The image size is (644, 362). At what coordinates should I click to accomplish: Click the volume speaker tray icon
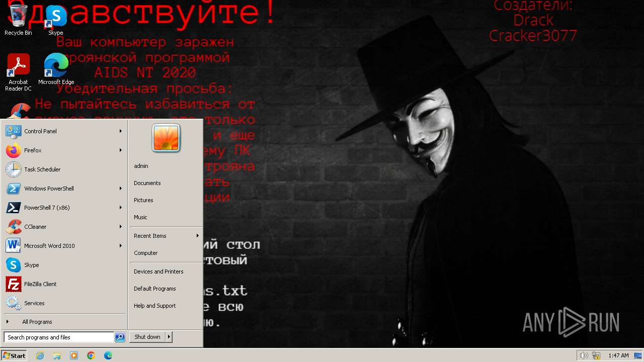[584, 355]
